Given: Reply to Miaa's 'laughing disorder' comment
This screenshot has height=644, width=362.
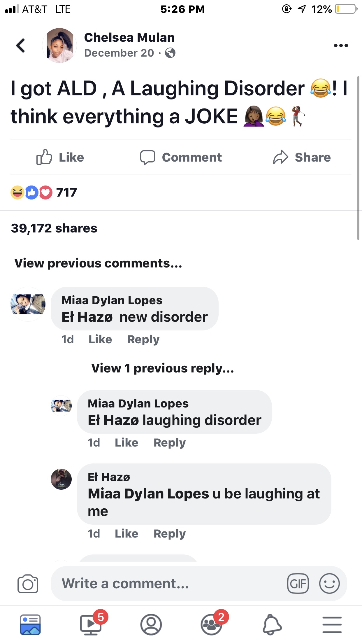Looking at the screenshot, I should 170,443.
